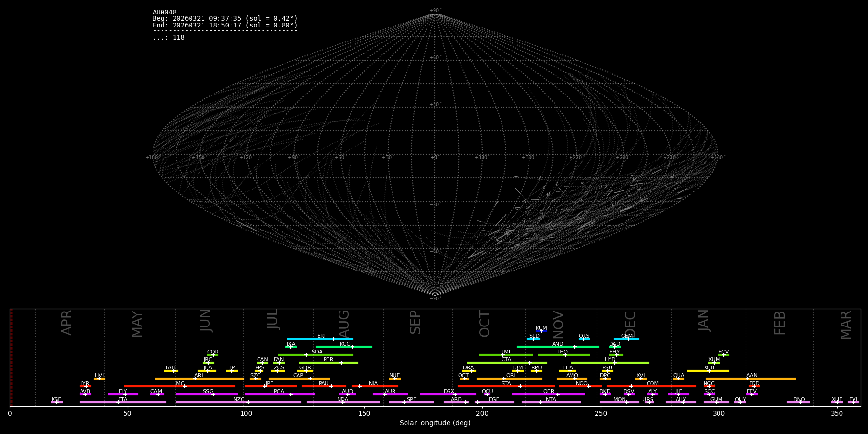Click the DNO shower label
The image size is (868, 434).
pos(799,400)
